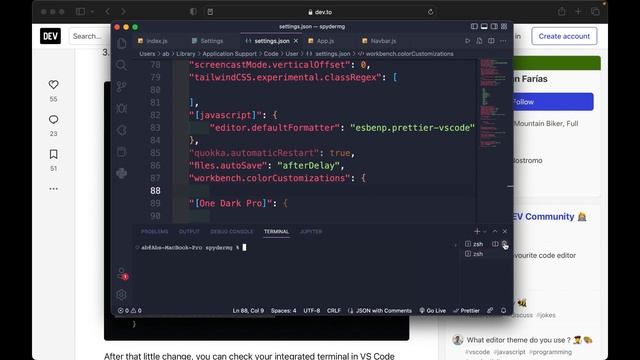Viewport: 640px width, 360px height.
Task: Create a new terminal with plus icon
Action: click(x=477, y=231)
